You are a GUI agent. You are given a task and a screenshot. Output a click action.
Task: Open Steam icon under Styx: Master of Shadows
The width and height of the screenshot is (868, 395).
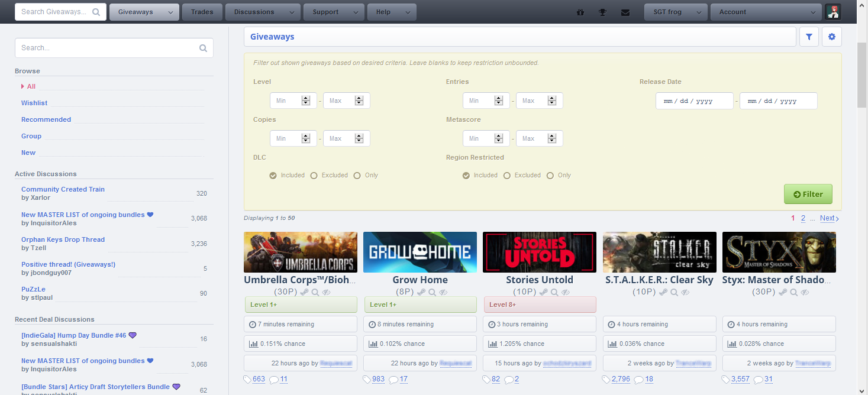(783, 292)
